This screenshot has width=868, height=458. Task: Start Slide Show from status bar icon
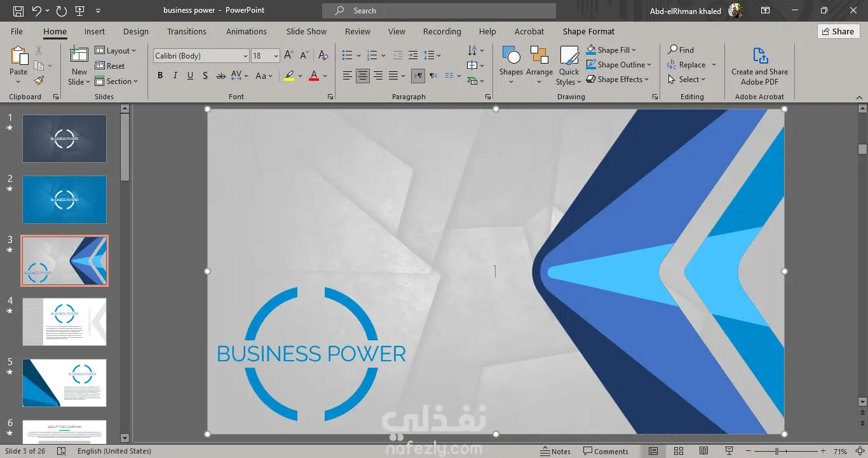(x=729, y=451)
